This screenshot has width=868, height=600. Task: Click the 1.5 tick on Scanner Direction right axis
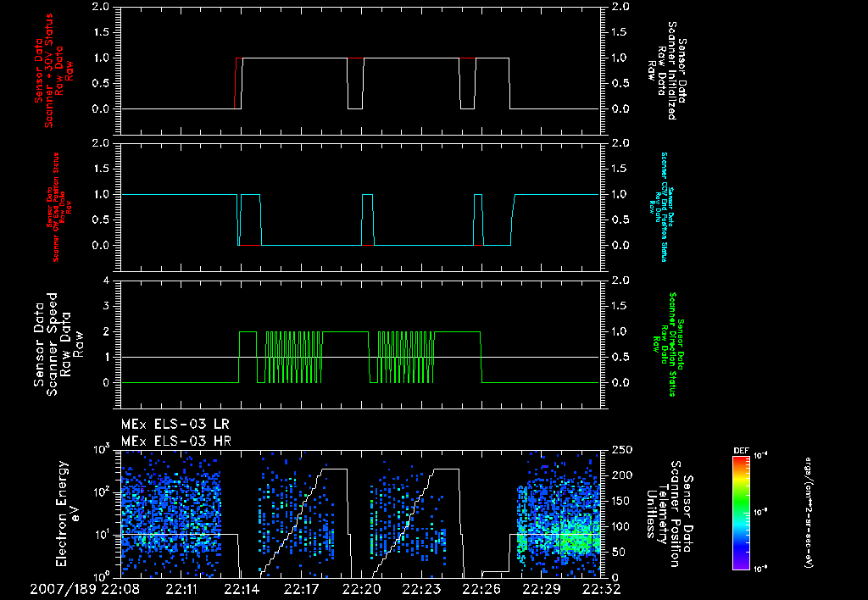620,306
